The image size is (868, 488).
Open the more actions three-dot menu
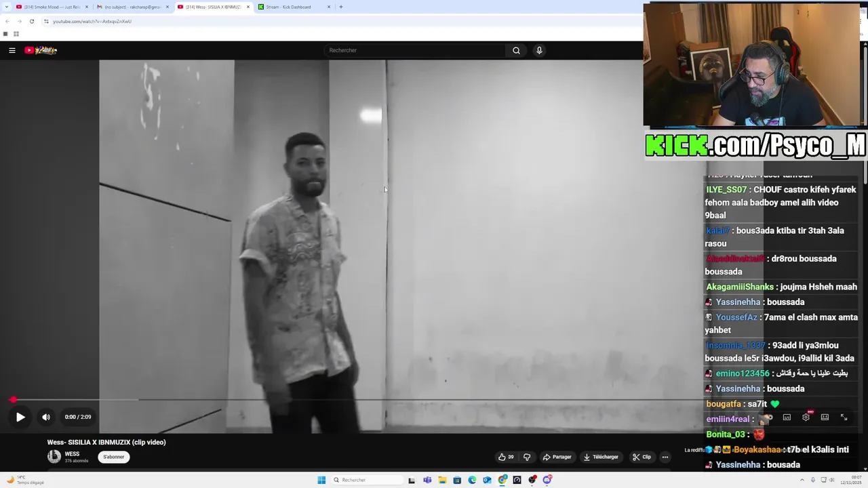pos(665,457)
